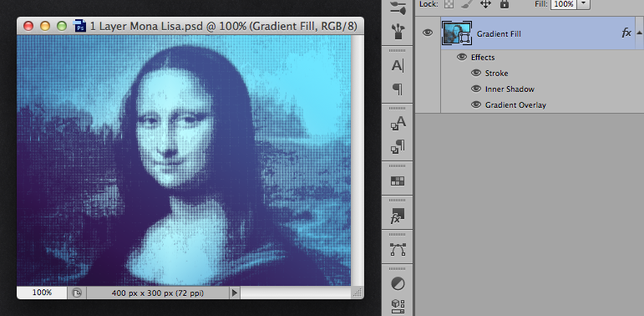Image resolution: width=644 pixels, height=316 pixels.
Task: Click the window resize grip at bottom corner
Action: click(357, 293)
